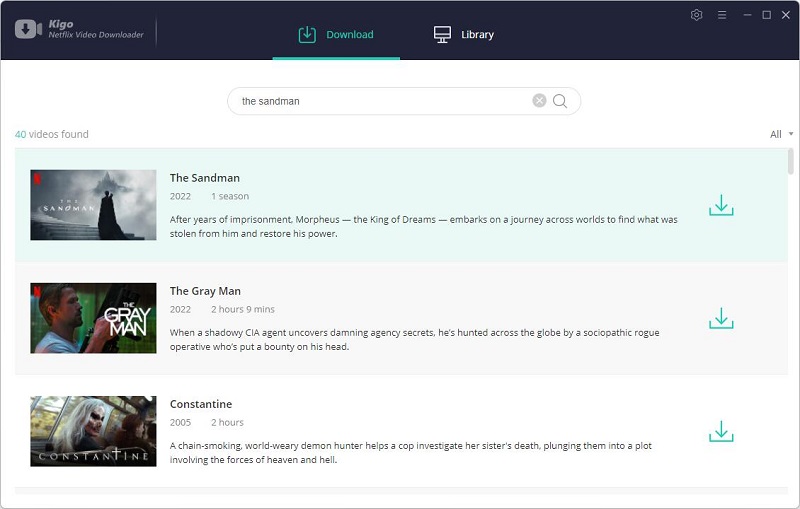
Task: Maximize the Kigo window
Action: point(766,15)
